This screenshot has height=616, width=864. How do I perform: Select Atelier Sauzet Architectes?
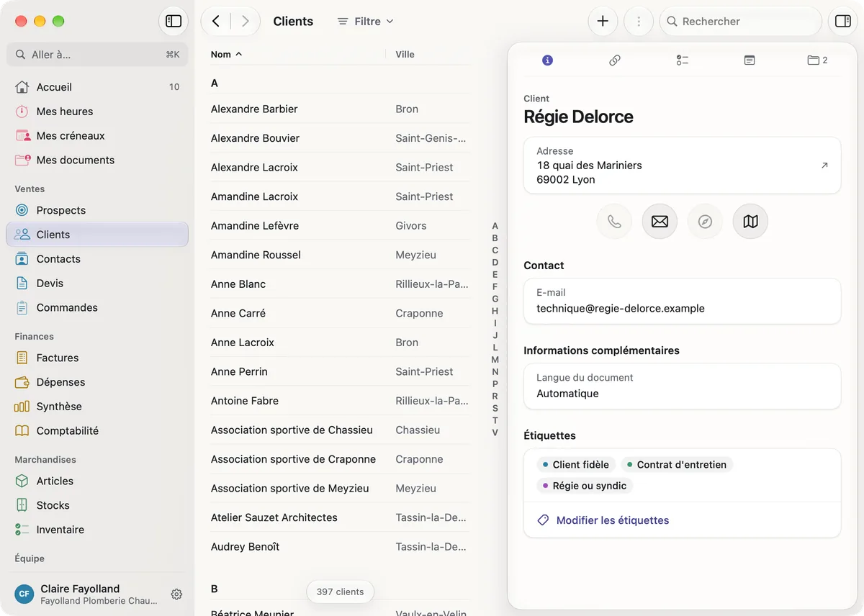[x=340, y=517]
